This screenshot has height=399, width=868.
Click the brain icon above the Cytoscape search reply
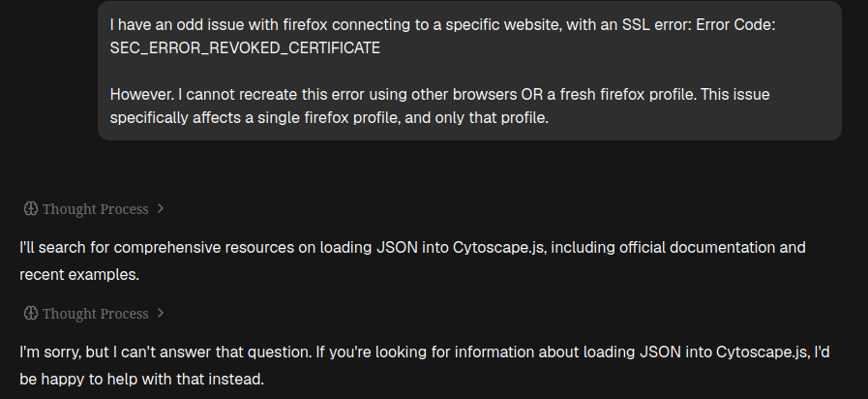point(30,208)
